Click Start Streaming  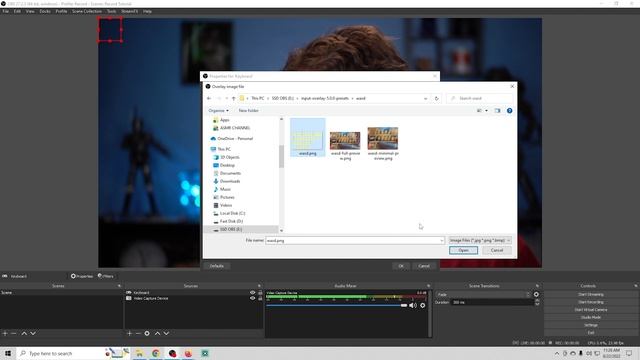591,294
